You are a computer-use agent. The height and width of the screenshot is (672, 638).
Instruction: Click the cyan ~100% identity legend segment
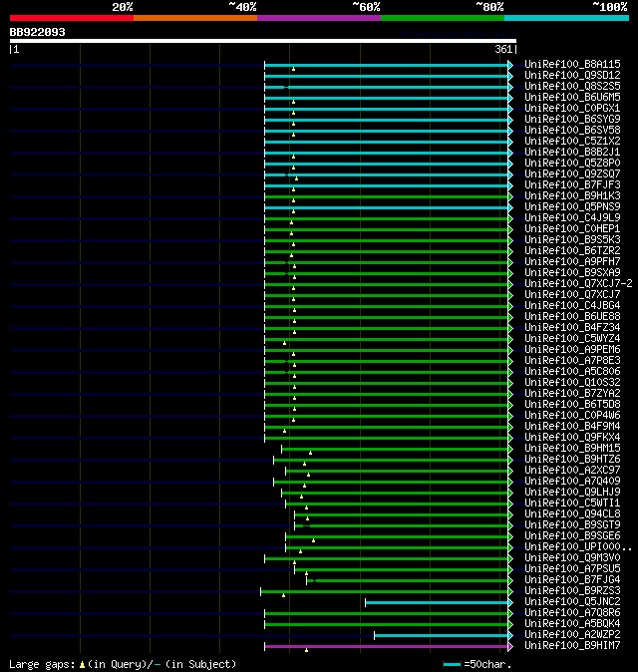tap(566, 18)
